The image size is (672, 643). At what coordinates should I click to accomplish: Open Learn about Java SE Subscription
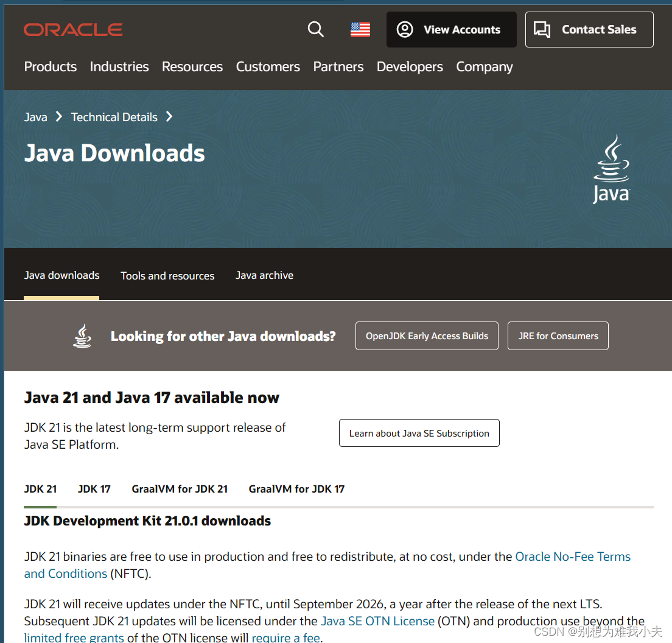tap(419, 433)
